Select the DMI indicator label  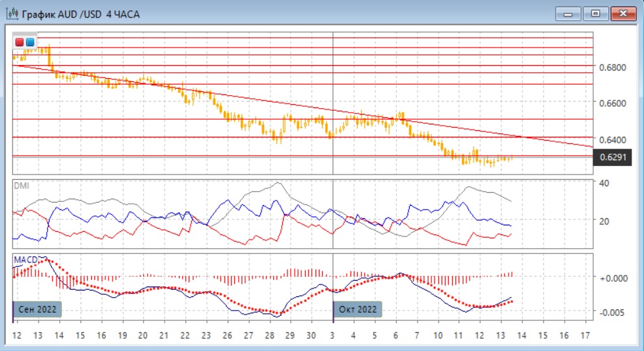pyautogui.click(x=21, y=186)
